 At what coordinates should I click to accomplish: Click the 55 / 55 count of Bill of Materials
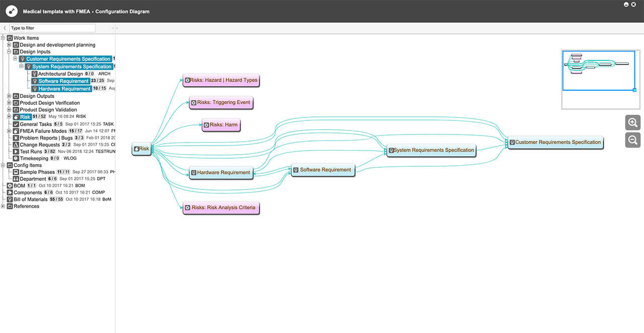tap(56, 199)
